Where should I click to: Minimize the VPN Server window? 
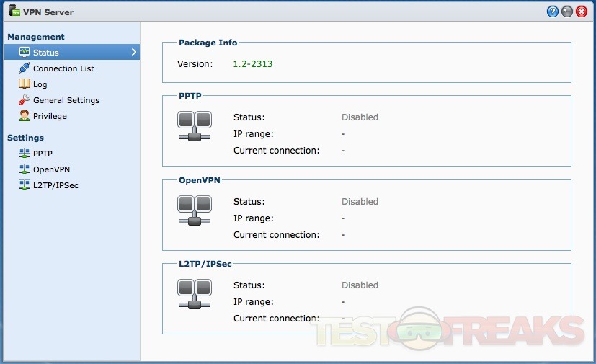pos(567,12)
